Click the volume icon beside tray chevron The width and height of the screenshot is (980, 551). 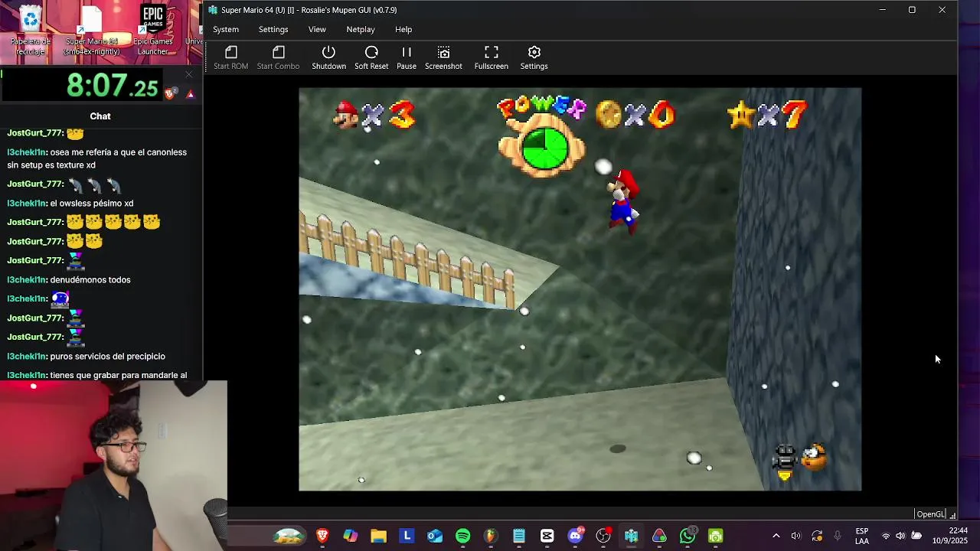click(x=795, y=536)
